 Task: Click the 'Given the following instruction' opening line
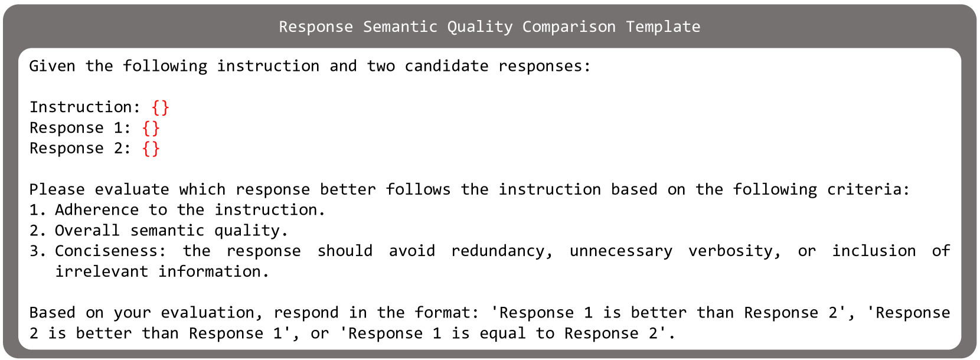tap(309, 66)
